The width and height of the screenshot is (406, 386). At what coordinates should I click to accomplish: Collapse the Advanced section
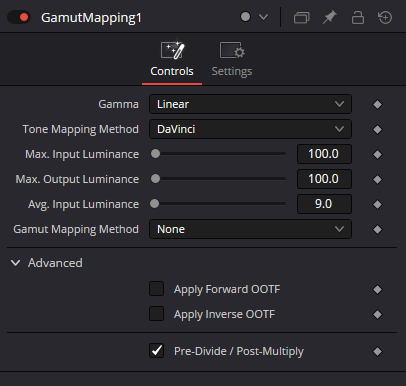pyautogui.click(x=16, y=263)
